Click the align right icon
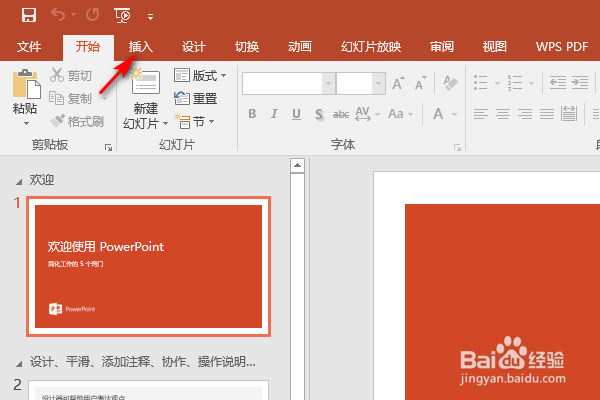600x400 pixels. pyautogui.click(x=525, y=114)
